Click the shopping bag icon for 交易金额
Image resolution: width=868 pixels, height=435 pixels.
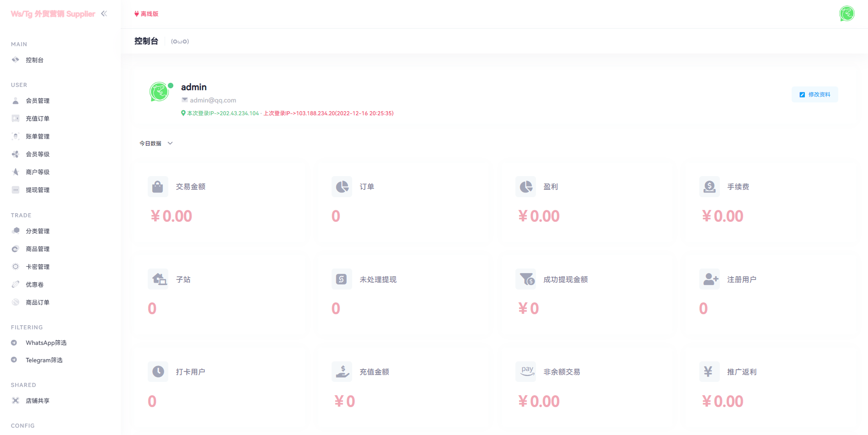158,187
